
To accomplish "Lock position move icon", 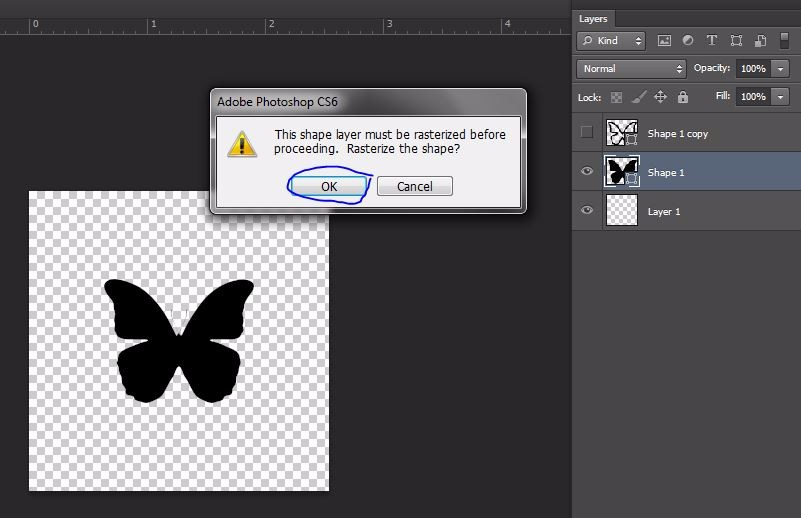I will (x=661, y=97).
